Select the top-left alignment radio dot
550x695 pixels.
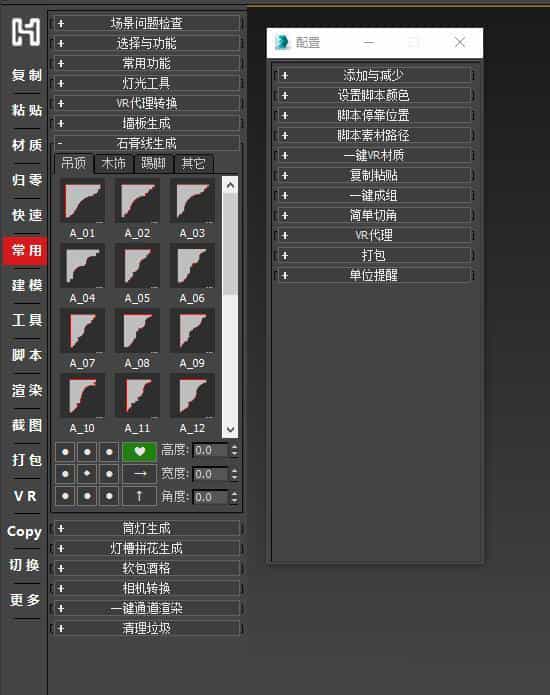coord(65,452)
